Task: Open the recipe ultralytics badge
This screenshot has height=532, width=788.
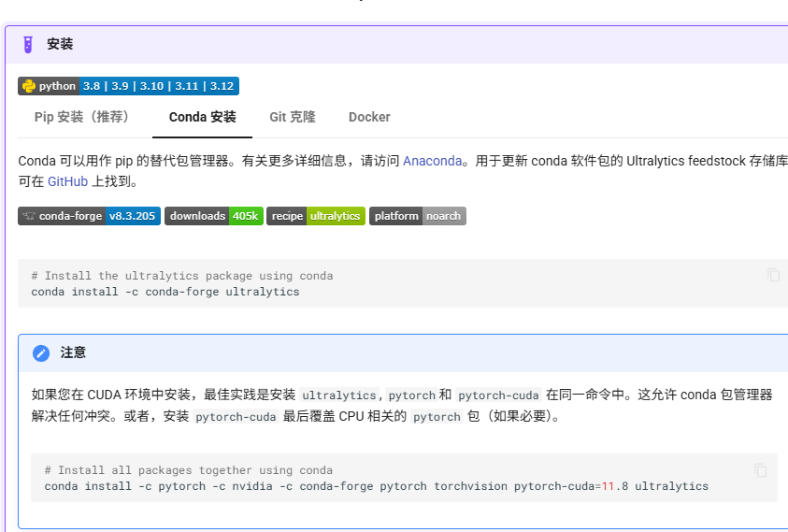Action: (x=316, y=216)
